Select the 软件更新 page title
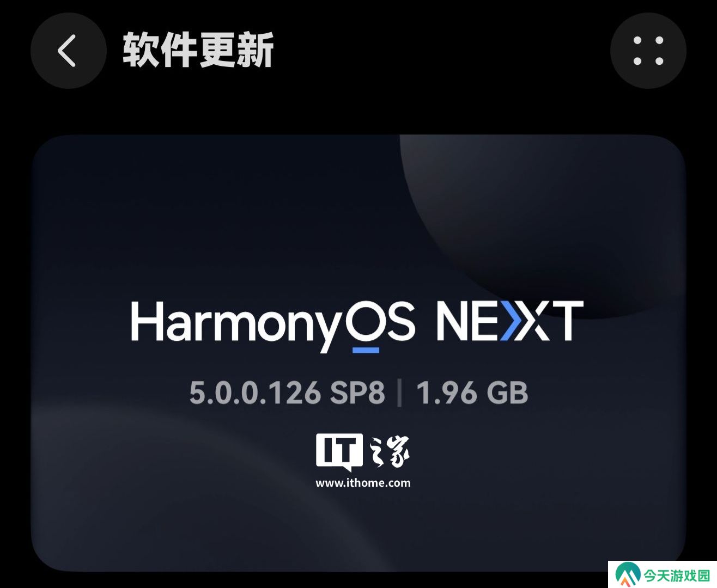The height and width of the screenshot is (588, 717). [198, 51]
